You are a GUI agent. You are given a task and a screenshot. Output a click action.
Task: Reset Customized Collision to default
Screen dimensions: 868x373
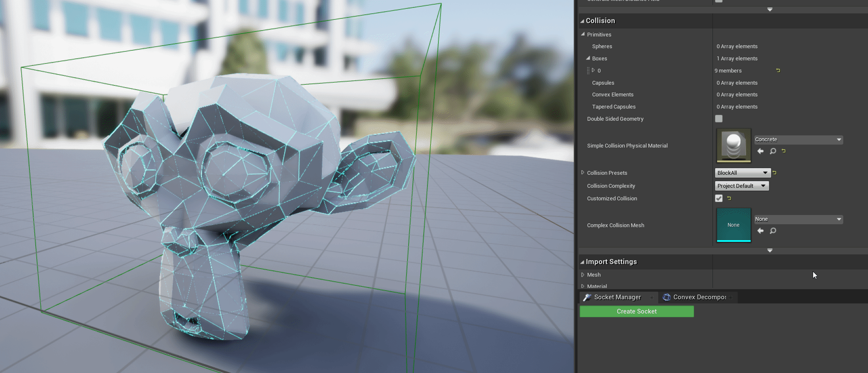(729, 198)
